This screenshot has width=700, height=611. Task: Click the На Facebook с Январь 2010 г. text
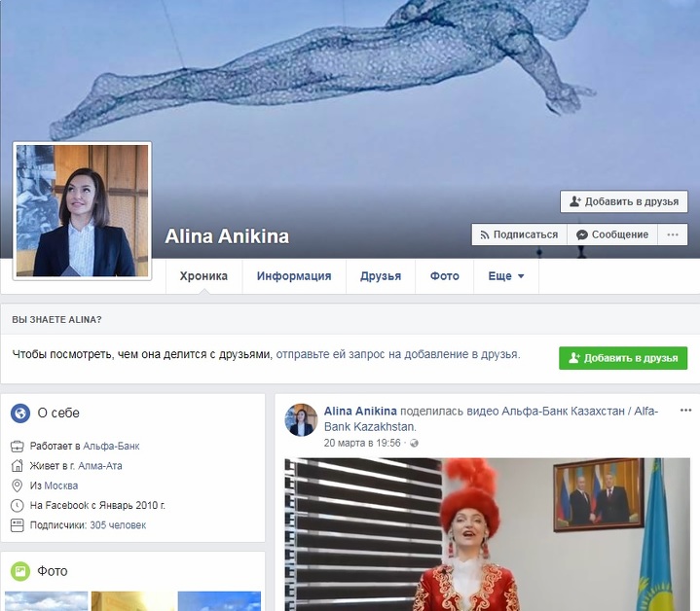coord(97,505)
